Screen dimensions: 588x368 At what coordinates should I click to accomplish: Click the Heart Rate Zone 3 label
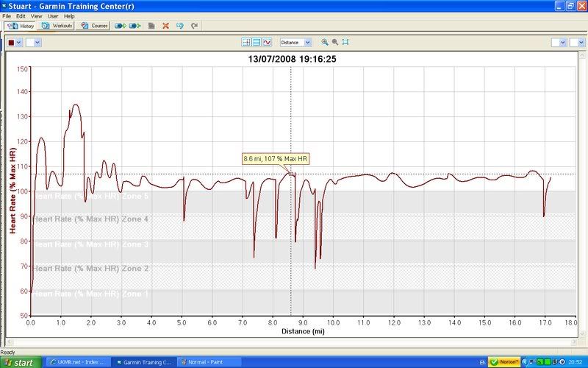click(x=90, y=244)
